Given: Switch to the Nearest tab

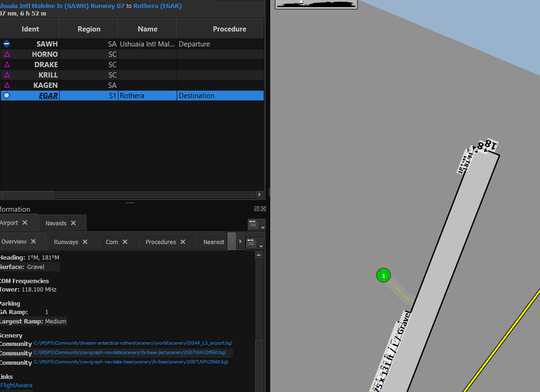Looking at the screenshot, I should (x=213, y=242).
